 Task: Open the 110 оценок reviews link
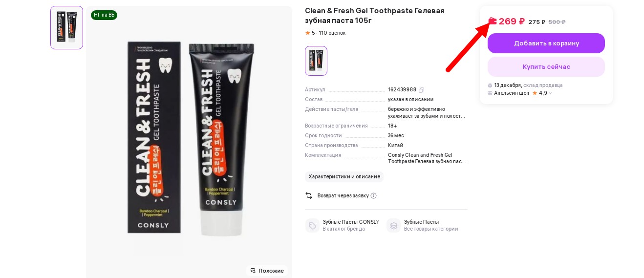[x=332, y=33]
